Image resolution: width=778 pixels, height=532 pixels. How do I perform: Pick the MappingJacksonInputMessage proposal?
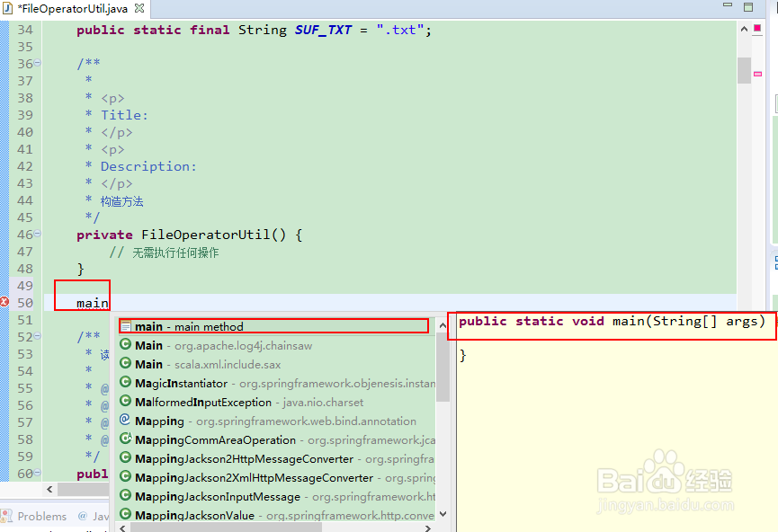click(x=277, y=496)
